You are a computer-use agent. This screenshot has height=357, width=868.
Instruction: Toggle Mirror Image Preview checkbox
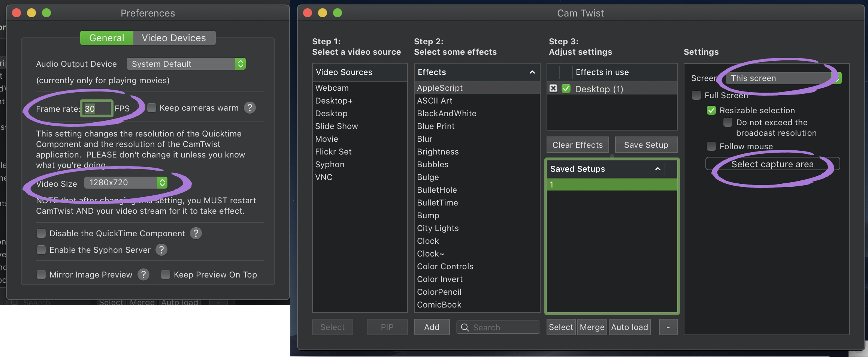(41, 274)
